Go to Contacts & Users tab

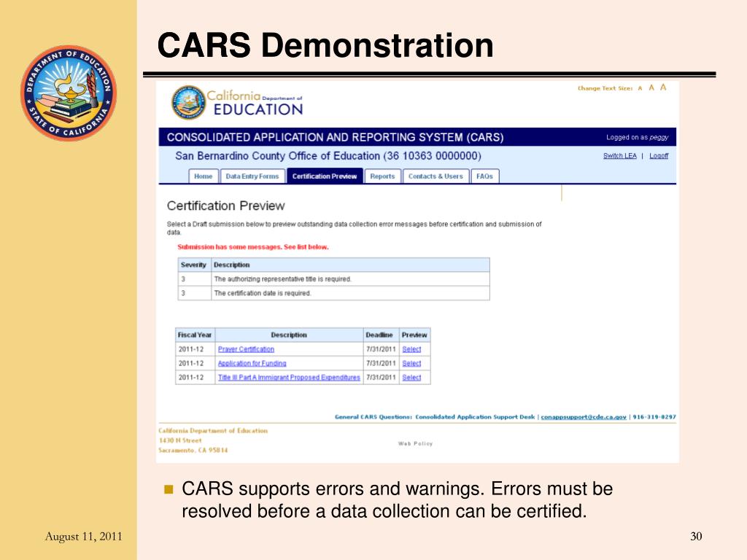point(436,176)
